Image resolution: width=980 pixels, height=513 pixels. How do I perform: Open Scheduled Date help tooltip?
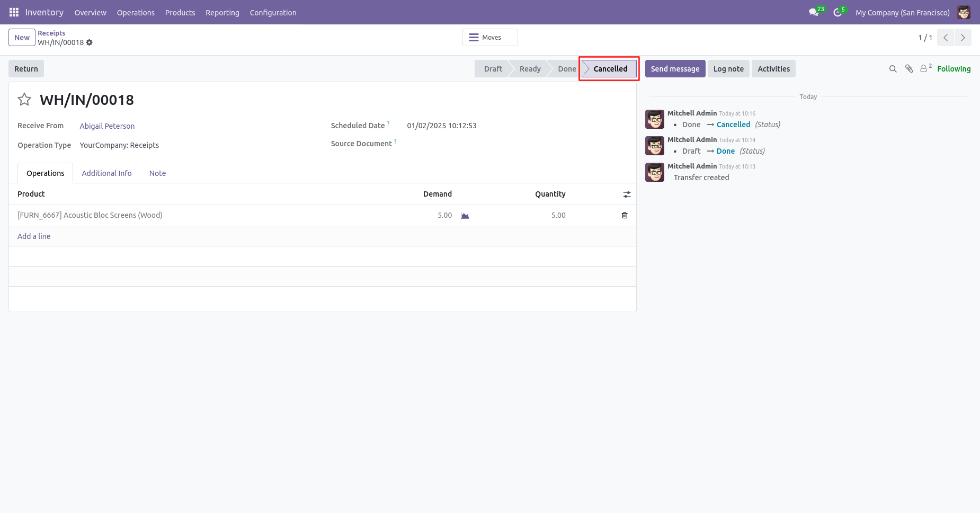[x=388, y=123]
